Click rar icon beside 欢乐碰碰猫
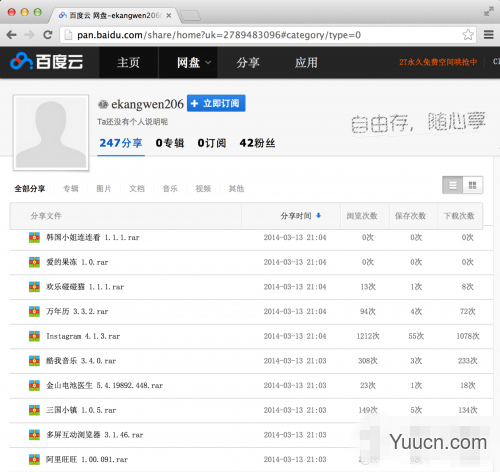This screenshot has width=500, height=472. point(34,287)
